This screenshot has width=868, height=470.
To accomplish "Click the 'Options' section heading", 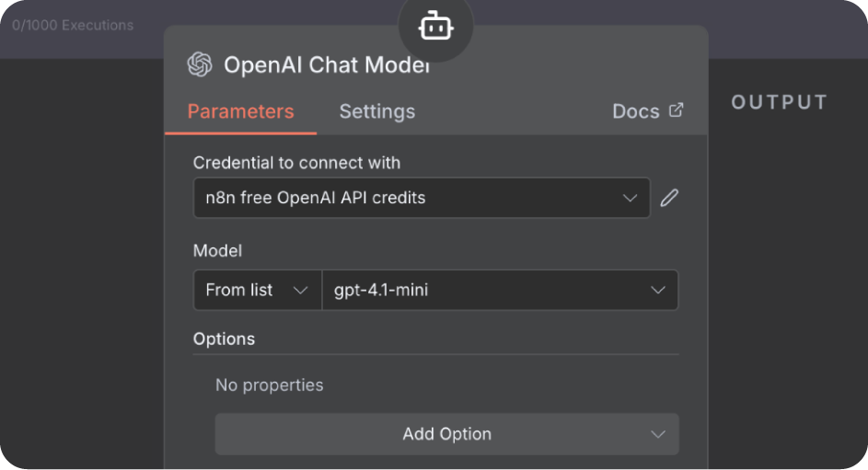I will click(x=224, y=338).
